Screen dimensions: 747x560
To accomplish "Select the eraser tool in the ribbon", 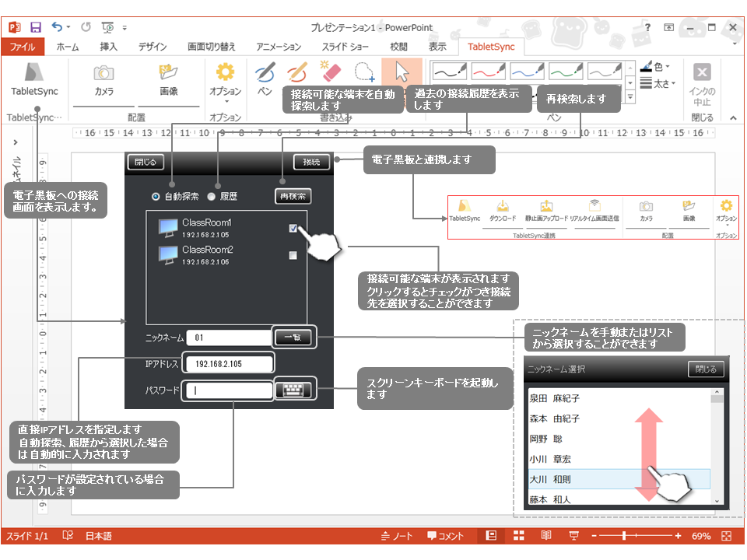I will point(331,72).
